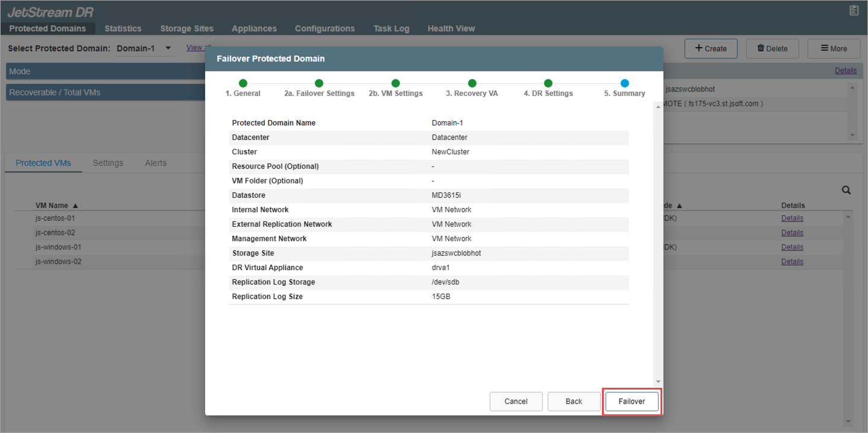Click the clipboard icon in top-right corner
The height and width of the screenshot is (433, 868).
tap(854, 10)
